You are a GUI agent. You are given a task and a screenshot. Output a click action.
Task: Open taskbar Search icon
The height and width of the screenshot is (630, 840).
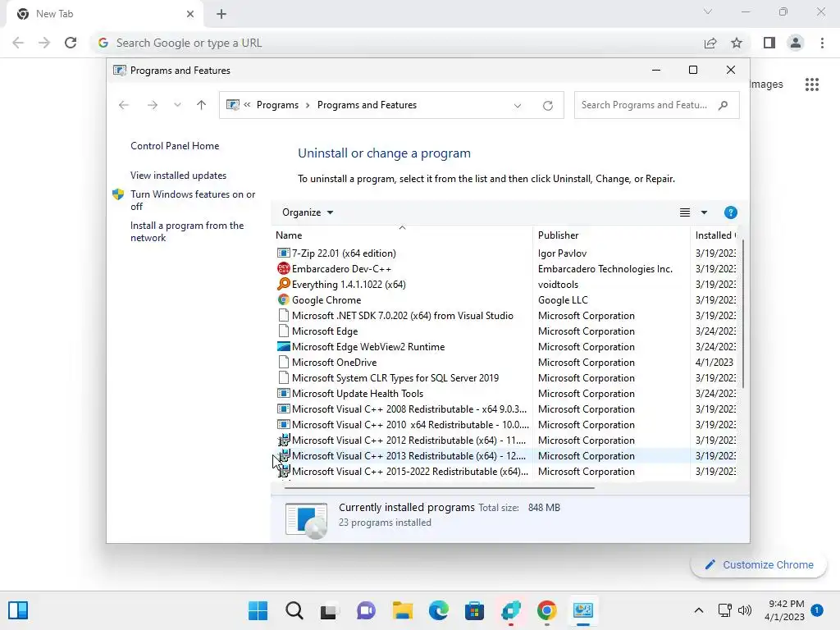294,610
